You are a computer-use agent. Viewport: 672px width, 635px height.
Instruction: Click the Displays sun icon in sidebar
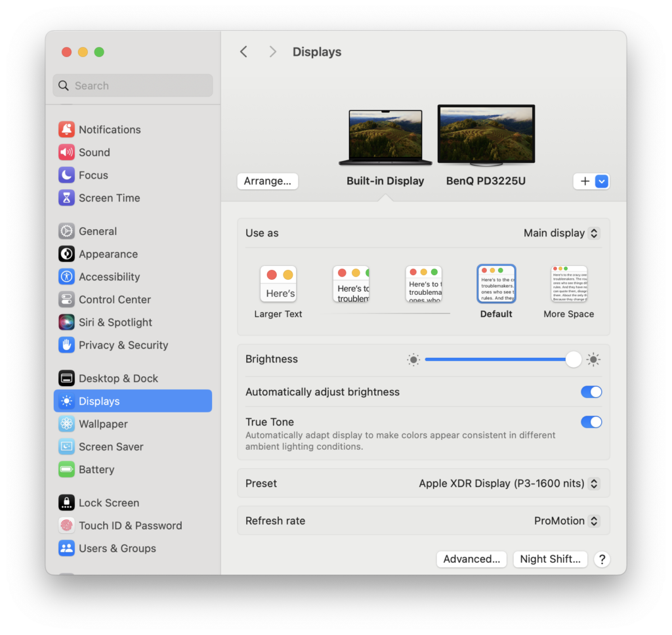click(66, 401)
